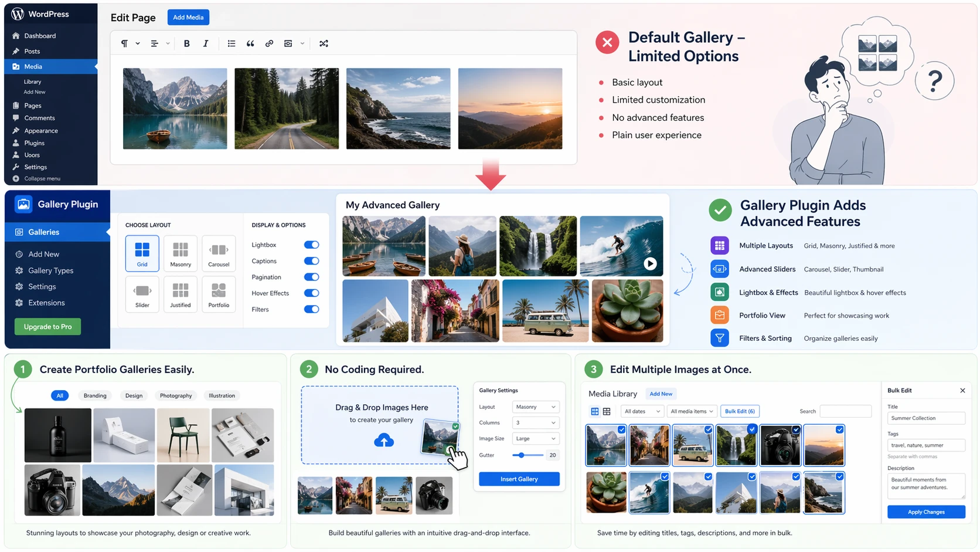Uncheck the surfer image checkbox in Media Library
The width and height of the screenshot is (980, 552).
pyautogui.click(x=665, y=477)
